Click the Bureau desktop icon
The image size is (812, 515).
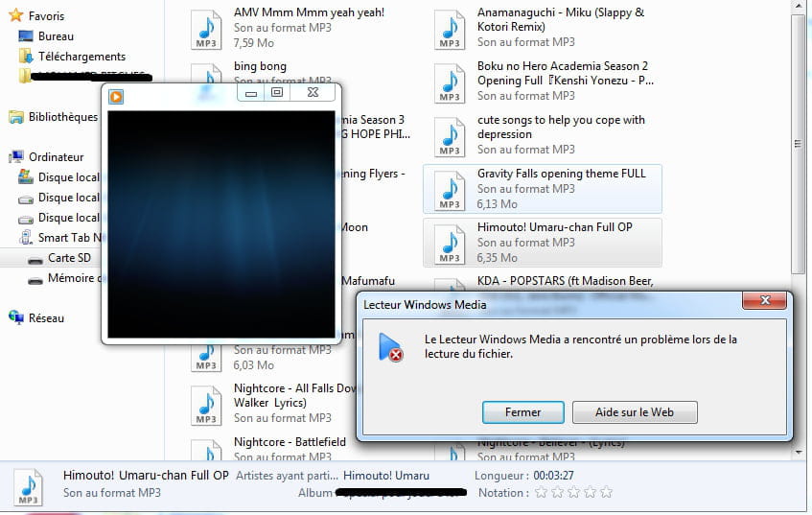pyautogui.click(x=25, y=35)
